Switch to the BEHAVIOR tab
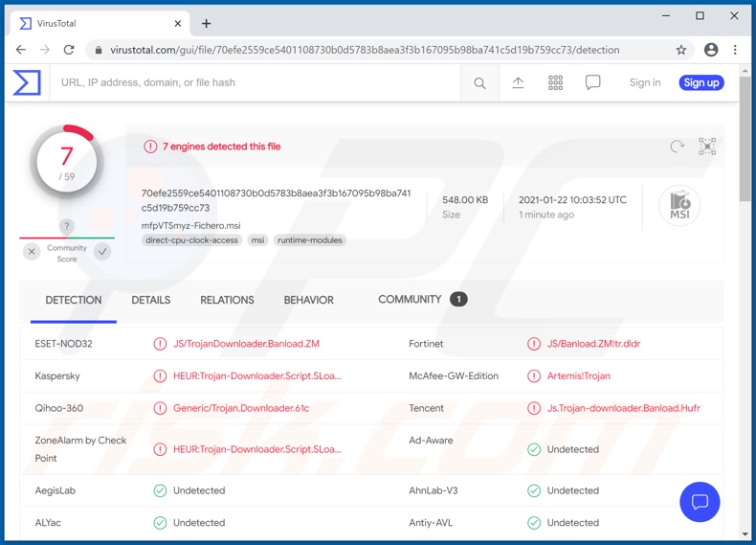 click(x=308, y=300)
